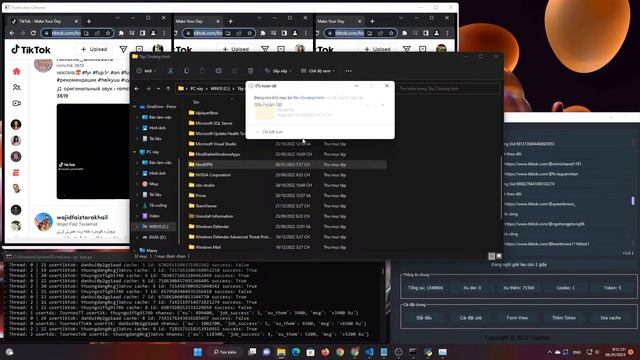Click the 'Bắt đầu' button in tool window
This screenshot has width=640, height=360.
click(424, 317)
